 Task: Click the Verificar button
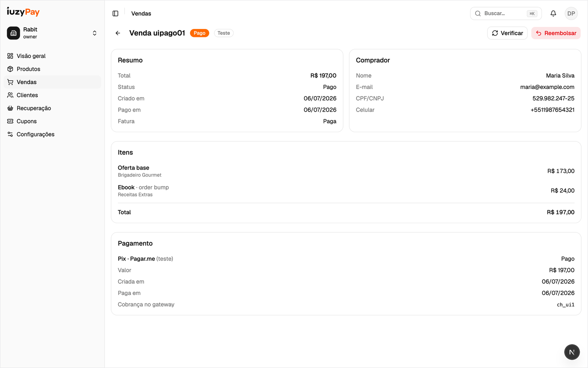pos(507,33)
